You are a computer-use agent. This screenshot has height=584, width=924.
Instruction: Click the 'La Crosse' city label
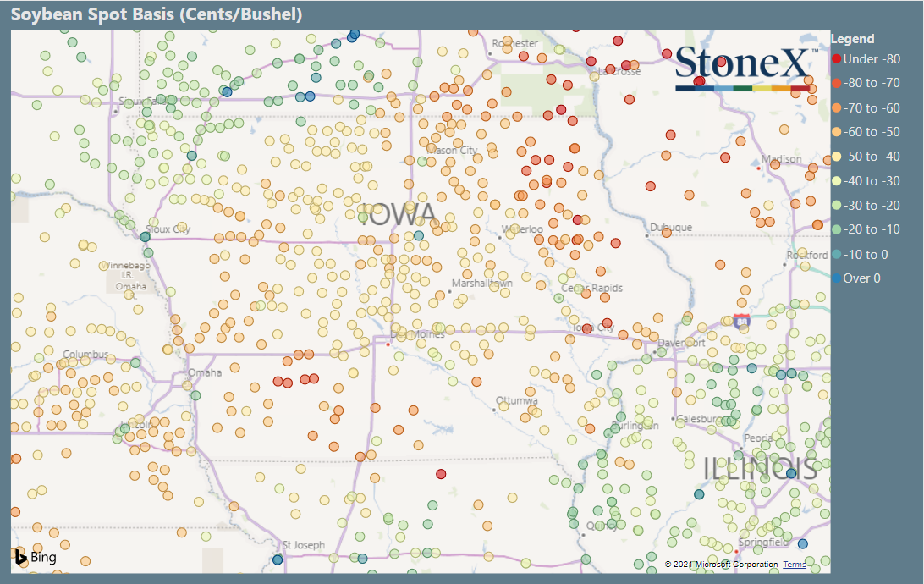pyautogui.click(x=619, y=72)
